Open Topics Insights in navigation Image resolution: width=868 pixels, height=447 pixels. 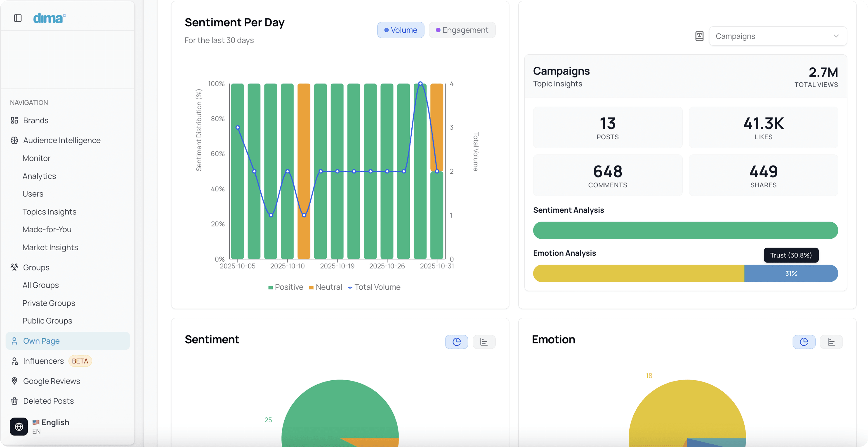[49, 212]
